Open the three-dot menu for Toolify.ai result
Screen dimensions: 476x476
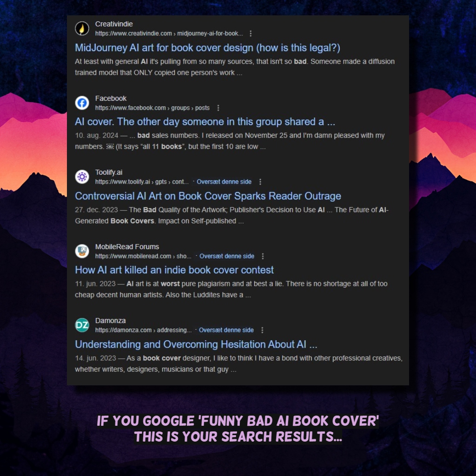pyautogui.click(x=260, y=182)
